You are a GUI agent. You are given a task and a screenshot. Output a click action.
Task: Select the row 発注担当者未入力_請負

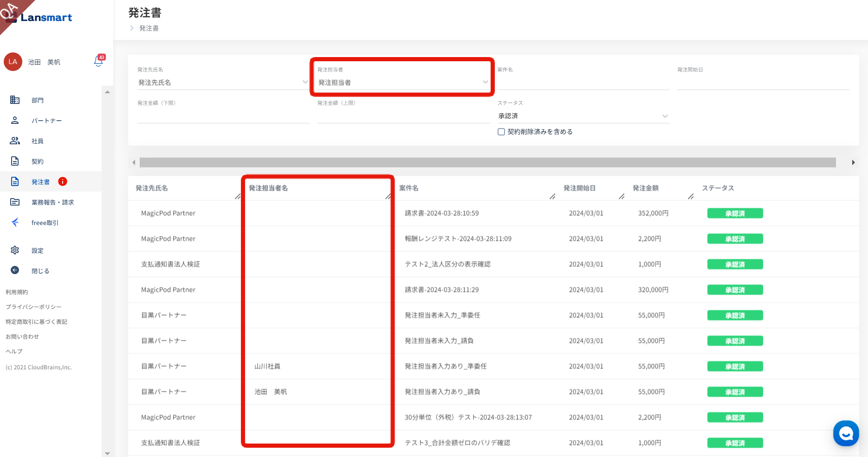(x=493, y=341)
